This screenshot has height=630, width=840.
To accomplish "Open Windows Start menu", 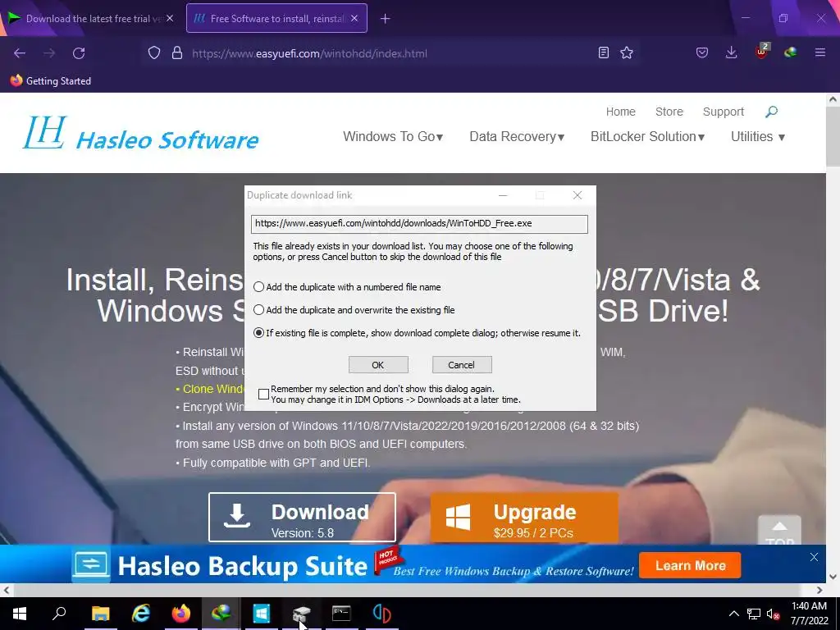I will click(x=20, y=614).
